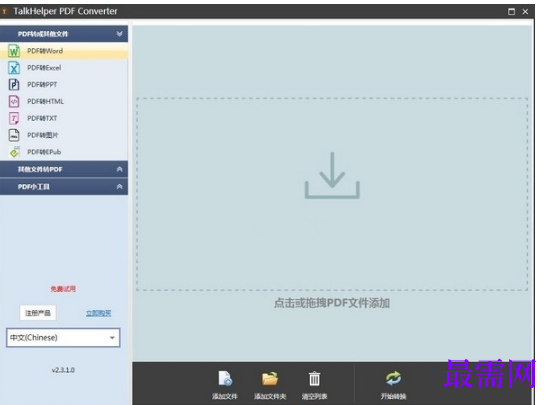Click the v2.3.1.0 version label
Screen dimensions: 555x405
[63, 370]
